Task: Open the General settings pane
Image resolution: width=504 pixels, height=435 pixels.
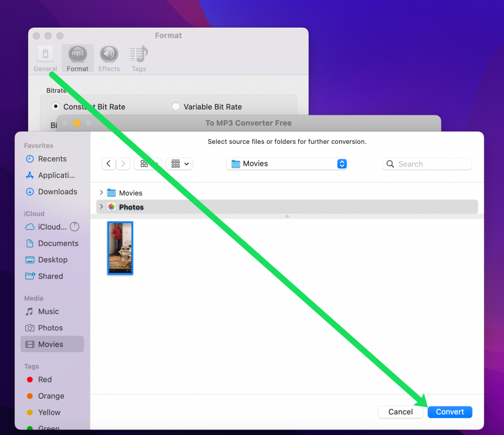Action: tap(45, 58)
